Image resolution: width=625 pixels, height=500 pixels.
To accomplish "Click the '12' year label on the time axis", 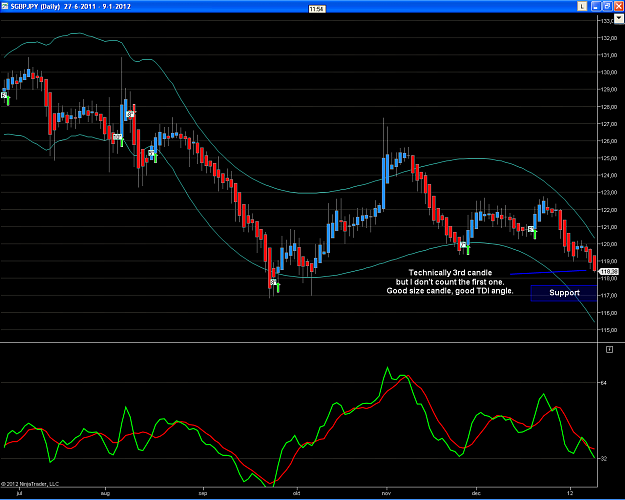I will pos(570,493).
